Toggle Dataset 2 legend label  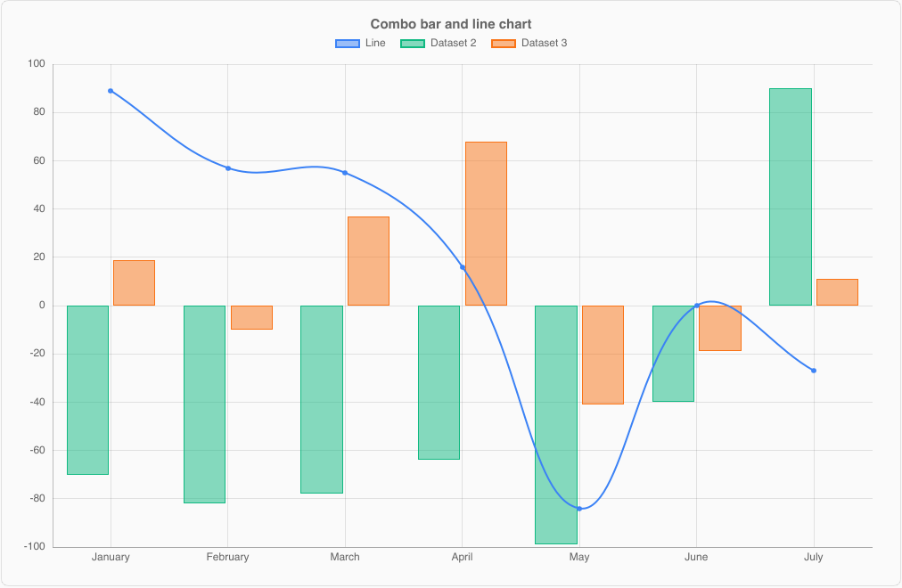454,43
